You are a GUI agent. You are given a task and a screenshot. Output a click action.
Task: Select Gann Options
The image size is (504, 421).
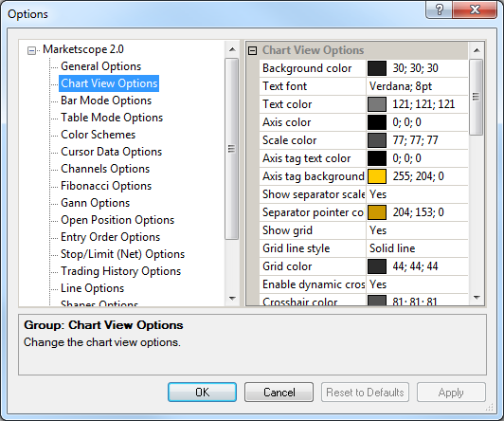(x=95, y=203)
